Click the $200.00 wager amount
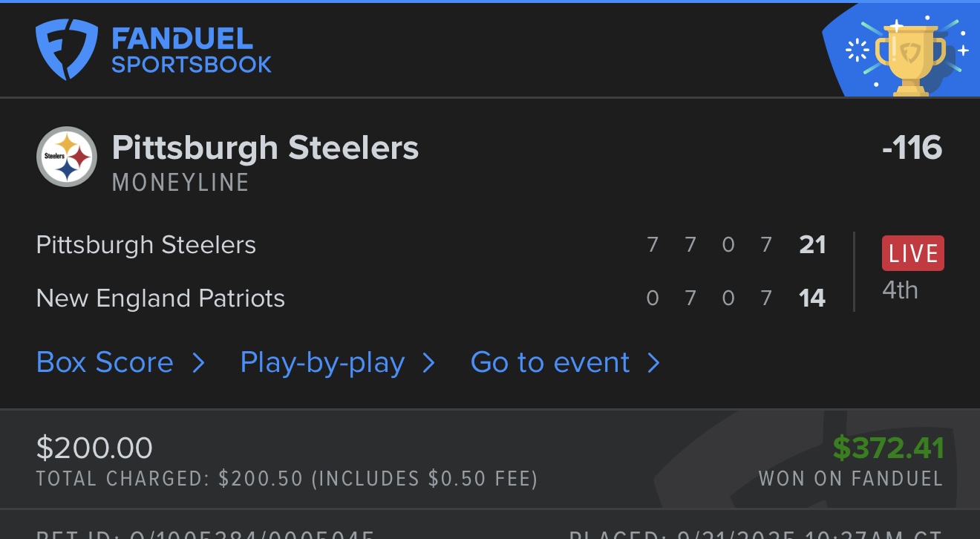This screenshot has height=539, width=980. [x=94, y=448]
